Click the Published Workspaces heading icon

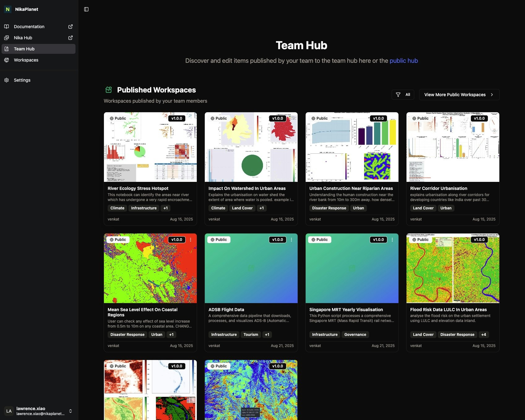109,90
